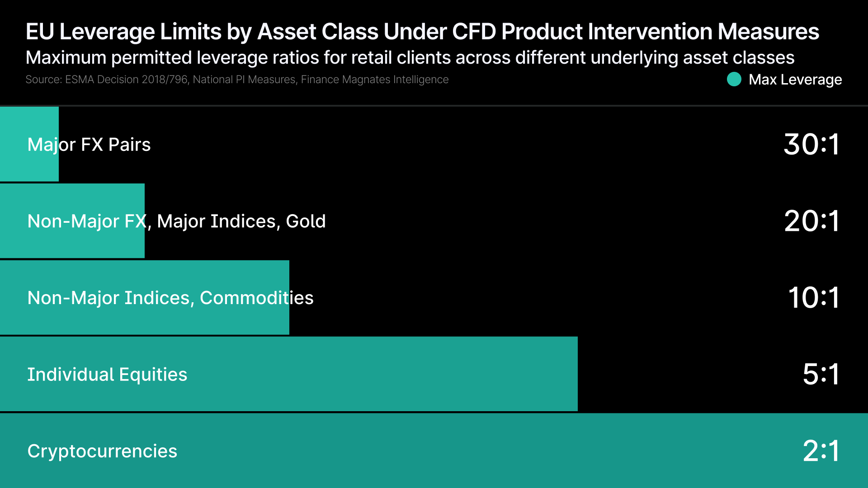Click the 30:1 leverage value
The width and height of the screenshot is (868, 488).
click(811, 145)
